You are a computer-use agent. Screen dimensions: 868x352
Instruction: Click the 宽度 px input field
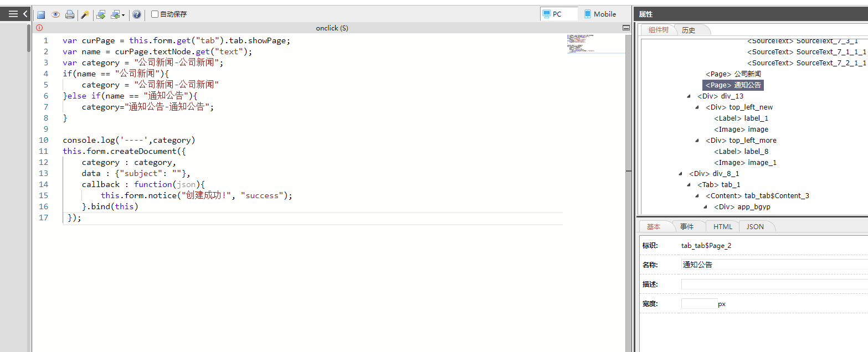[x=699, y=303]
